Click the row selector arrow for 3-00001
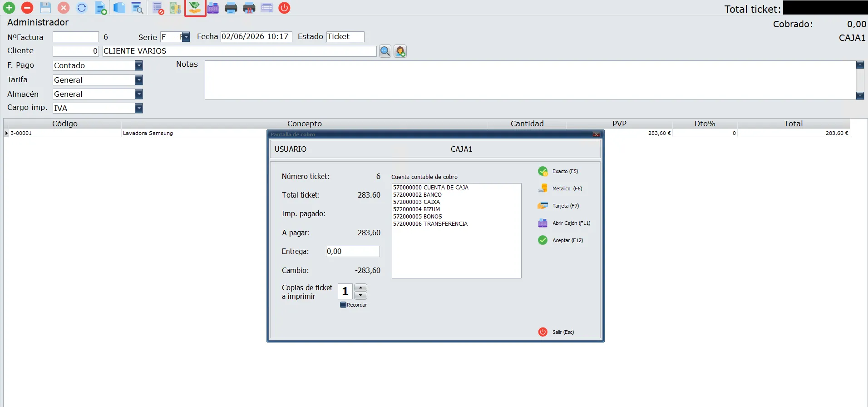This screenshot has height=407, width=868. (6, 133)
